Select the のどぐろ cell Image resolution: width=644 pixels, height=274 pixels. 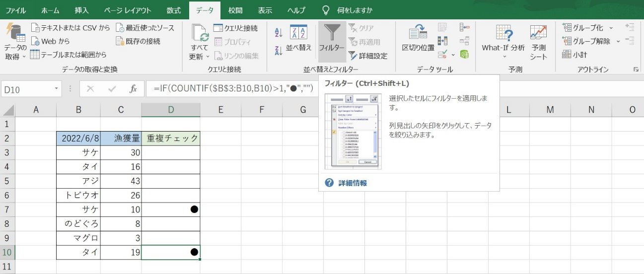tap(78, 224)
